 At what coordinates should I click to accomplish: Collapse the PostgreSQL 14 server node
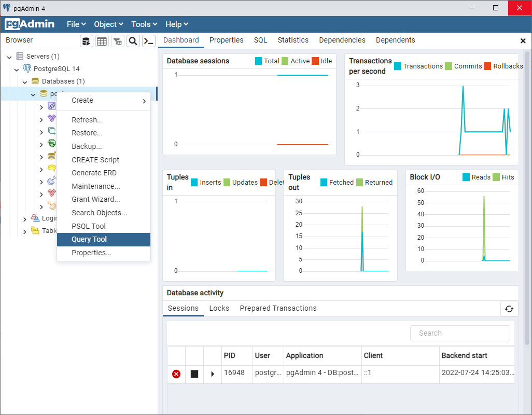coord(17,70)
